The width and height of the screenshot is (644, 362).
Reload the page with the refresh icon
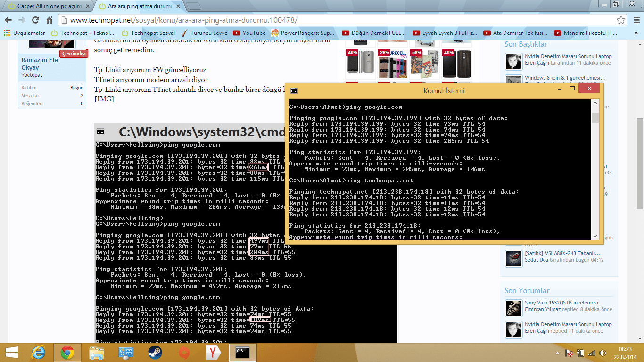pos(35,20)
